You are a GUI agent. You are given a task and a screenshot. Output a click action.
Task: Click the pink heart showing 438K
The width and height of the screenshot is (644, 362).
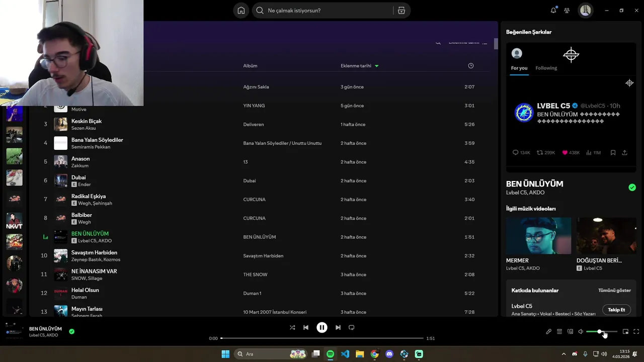[x=565, y=152]
